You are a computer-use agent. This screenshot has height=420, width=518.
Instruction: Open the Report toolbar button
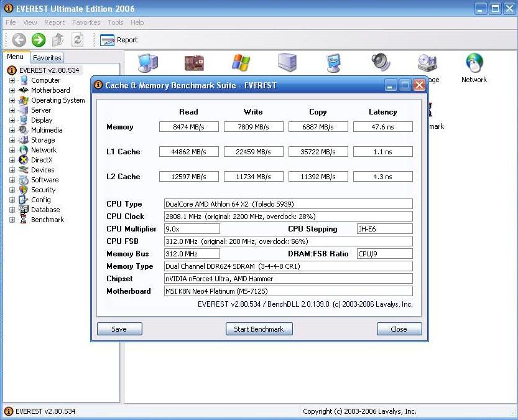tap(119, 40)
